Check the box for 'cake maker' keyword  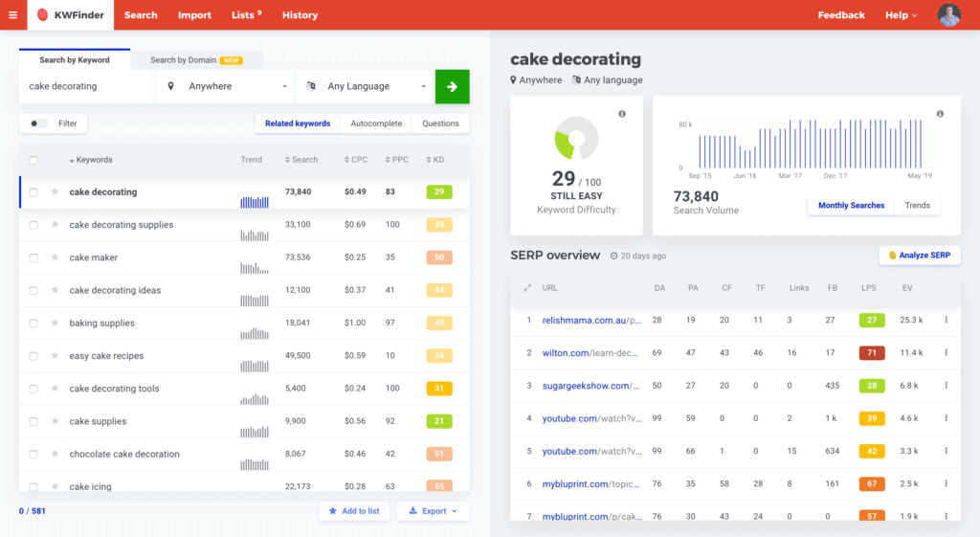(x=33, y=257)
